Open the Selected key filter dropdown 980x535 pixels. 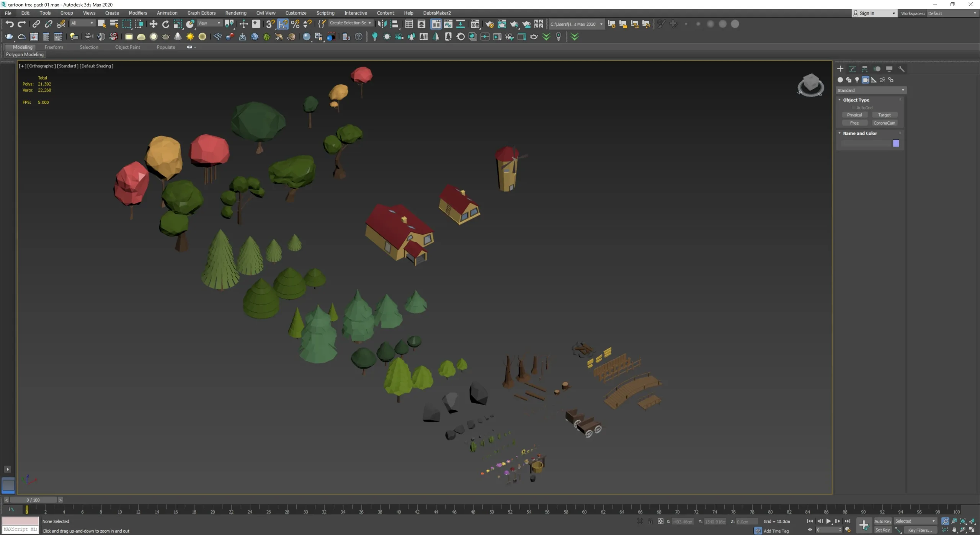click(x=915, y=521)
